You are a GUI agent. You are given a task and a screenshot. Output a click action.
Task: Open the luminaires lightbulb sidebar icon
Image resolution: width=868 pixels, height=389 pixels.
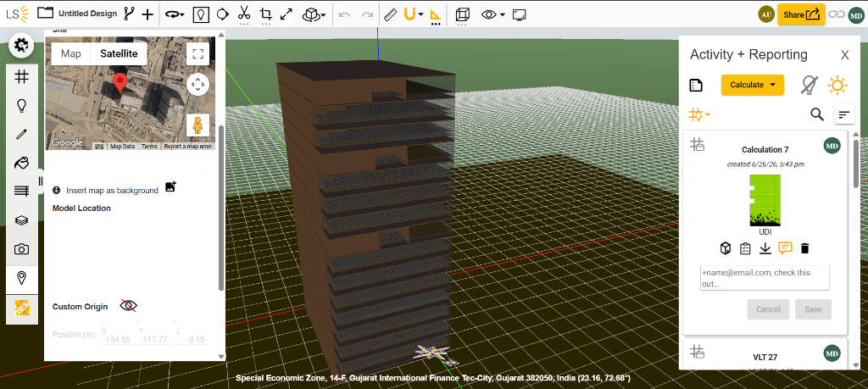pyautogui.click(x=21, y=105)
